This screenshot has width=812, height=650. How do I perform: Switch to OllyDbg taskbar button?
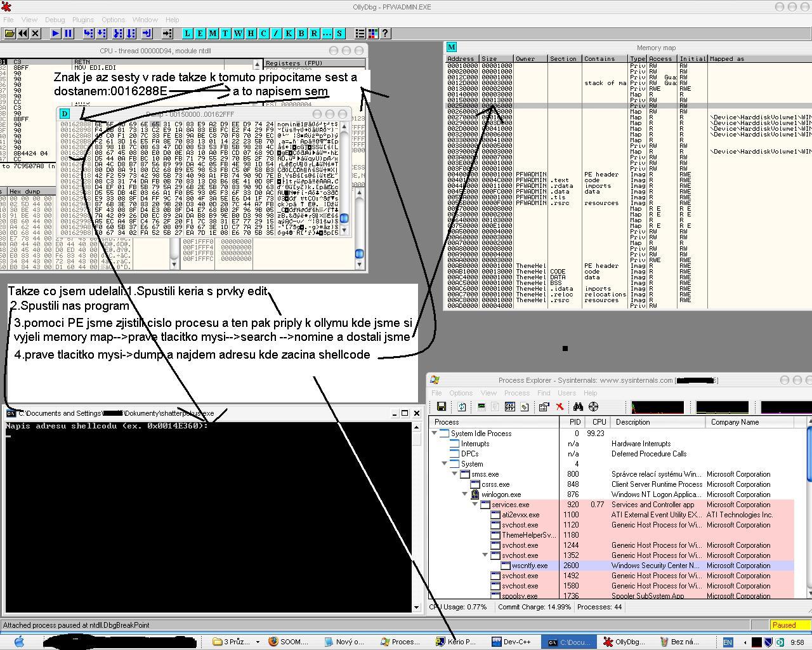point(626,642)
